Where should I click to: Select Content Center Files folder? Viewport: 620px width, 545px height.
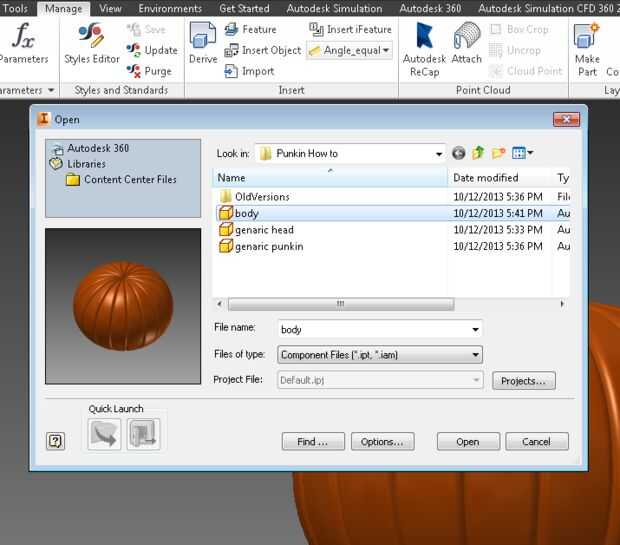coord(121,180)
